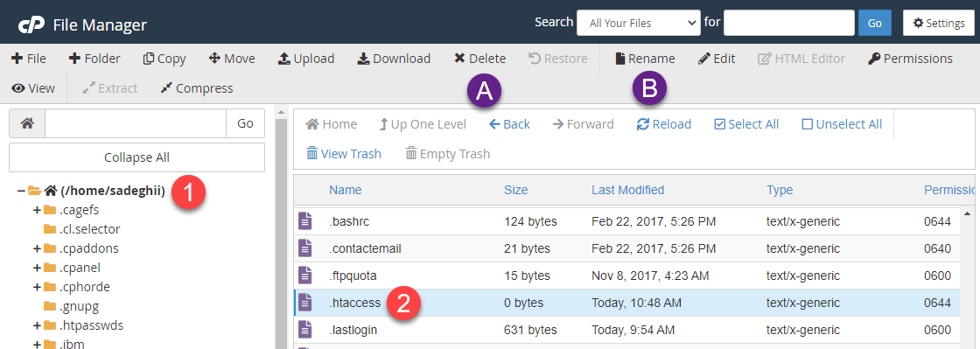
Task: Expand the .cagefs folder in tree
Action: point(37,210)
